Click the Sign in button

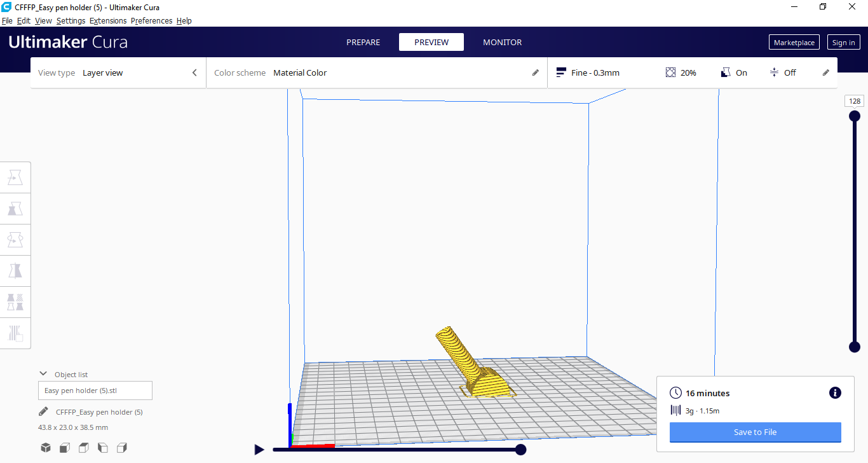point(843,42)
